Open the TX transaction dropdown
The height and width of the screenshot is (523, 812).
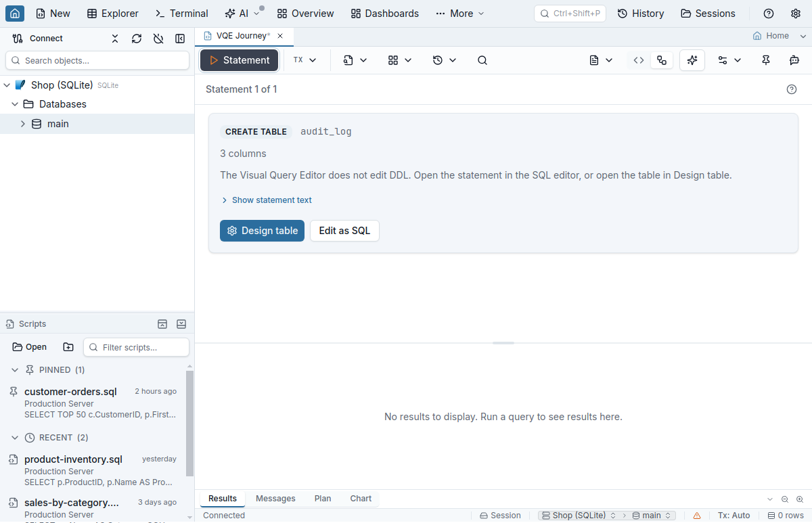coord(304,60)
